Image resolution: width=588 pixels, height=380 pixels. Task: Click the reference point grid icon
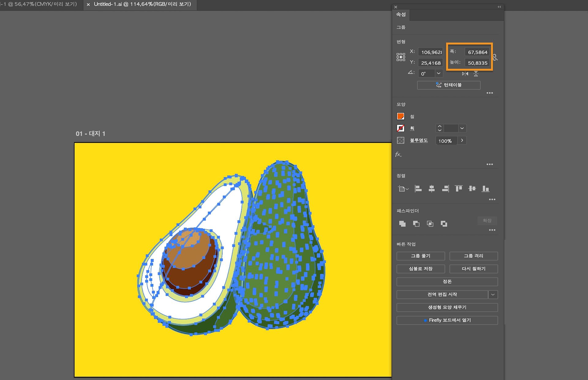(401, 57)
